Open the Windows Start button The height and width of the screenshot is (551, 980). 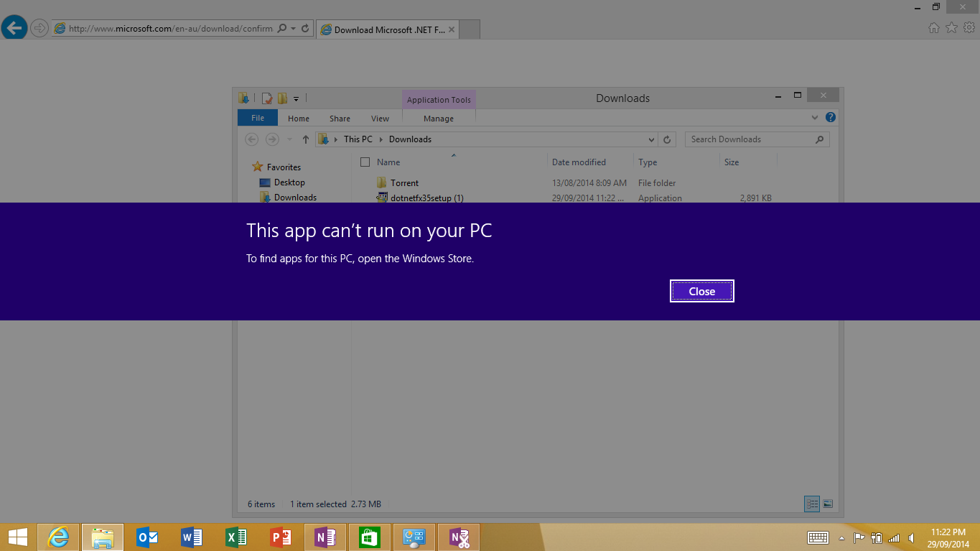click(x=17, y=537)
